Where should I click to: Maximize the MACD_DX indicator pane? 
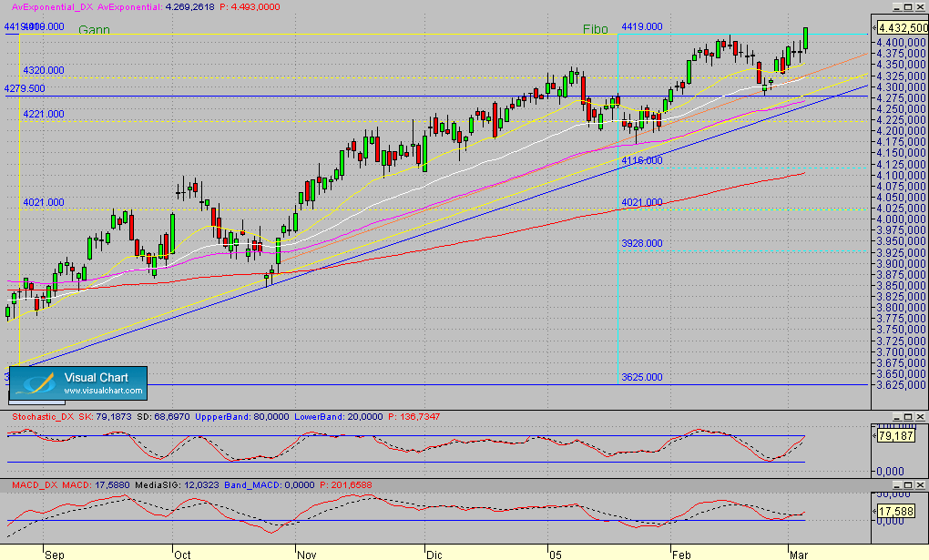tap(908, 484)
